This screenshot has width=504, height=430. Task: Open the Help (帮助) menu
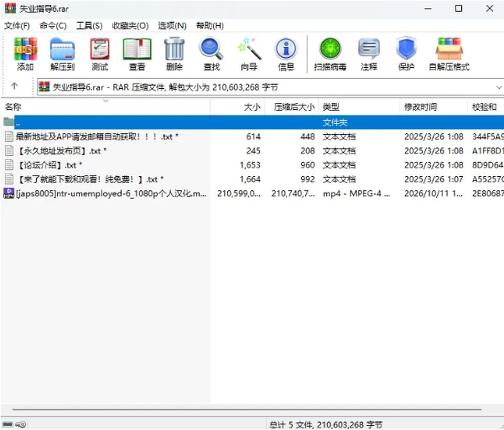pos(210,26)
